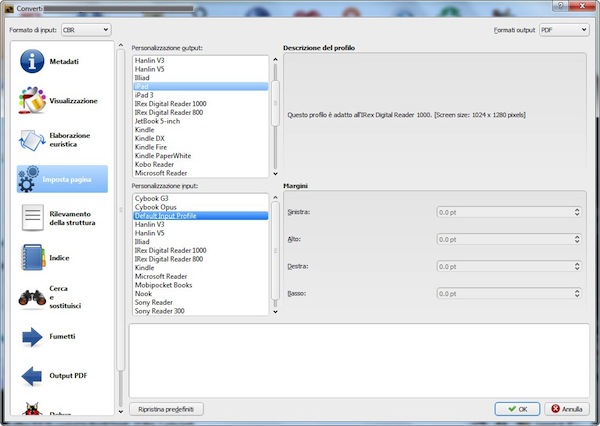Adjust the Alto margin stepper arrows
Image resolution: width=600 pixels, height=426 pixels.
577,240
